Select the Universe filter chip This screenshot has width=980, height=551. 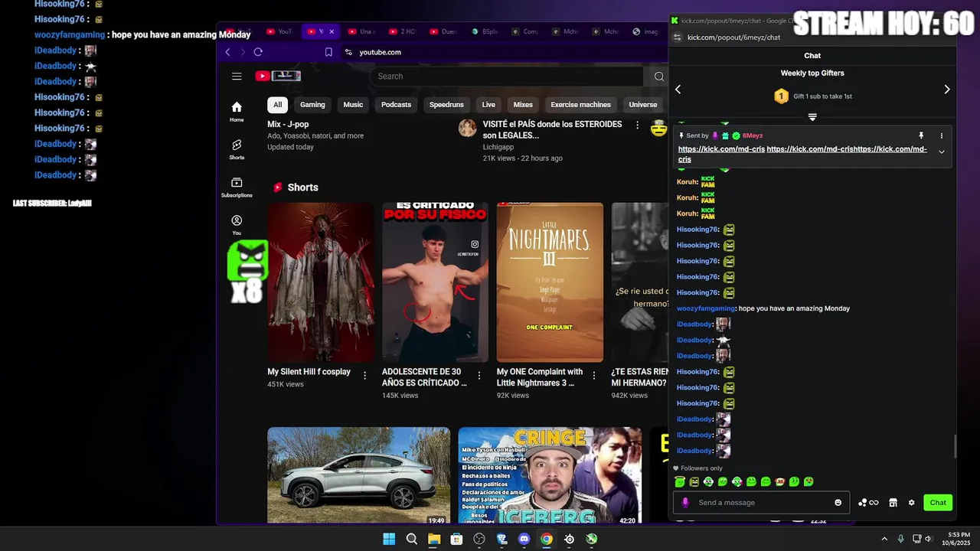643,105
